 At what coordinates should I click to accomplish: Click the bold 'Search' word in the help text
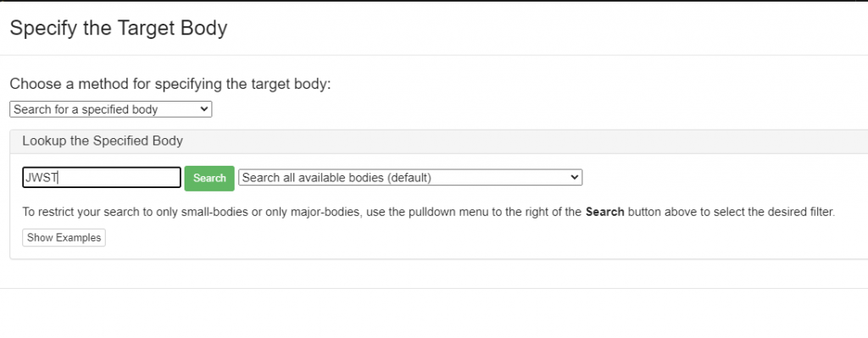click(605, 212)
